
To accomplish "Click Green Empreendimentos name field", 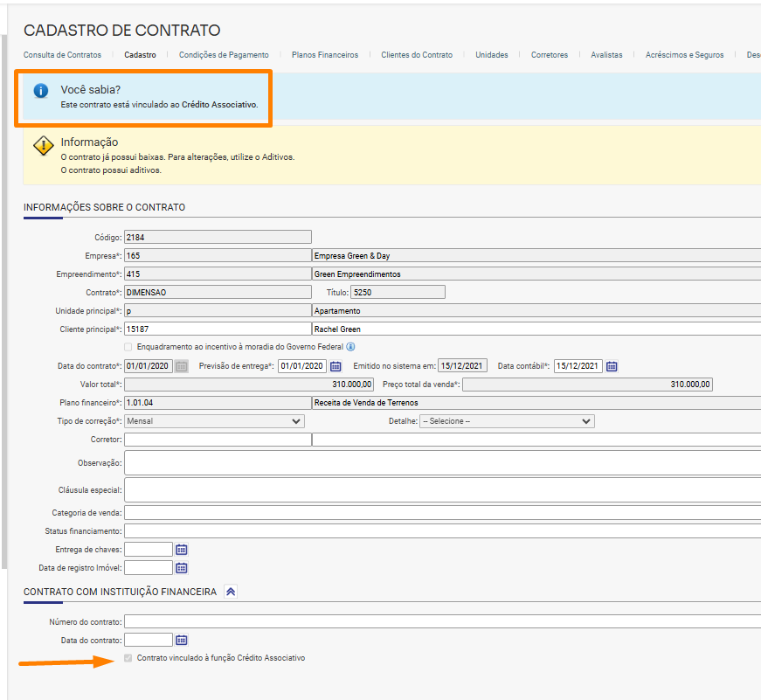I will pos(536,274).
